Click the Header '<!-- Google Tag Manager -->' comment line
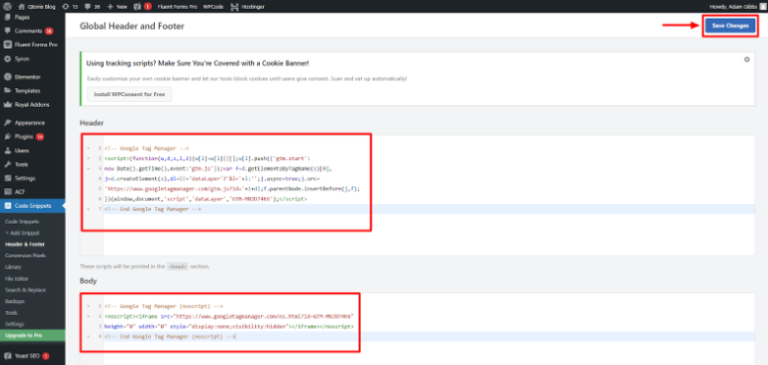The width and height of the screenshot is (768, 365). (x=146, y=148)
